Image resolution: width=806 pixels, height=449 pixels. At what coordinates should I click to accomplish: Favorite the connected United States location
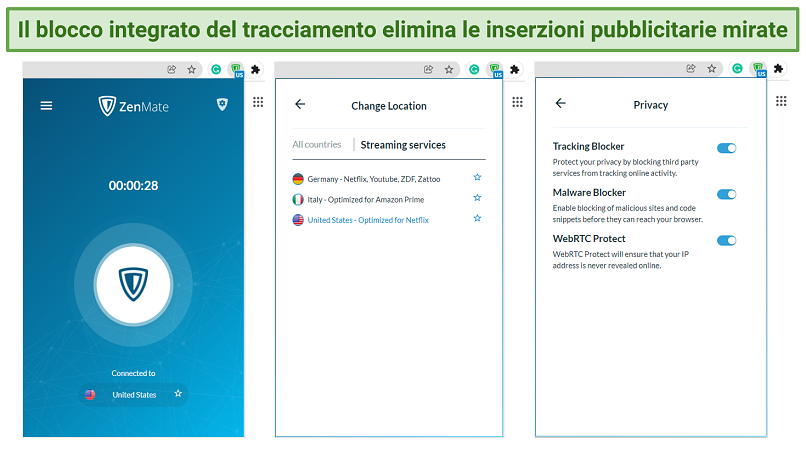(x=178, y=393)
